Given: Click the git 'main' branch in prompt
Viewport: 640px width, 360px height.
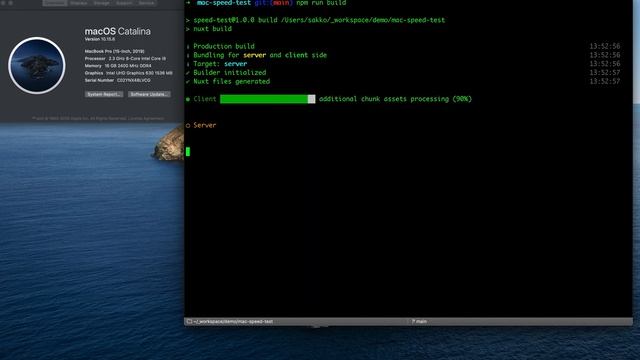Looking at the screenshot, I should 281,3.
